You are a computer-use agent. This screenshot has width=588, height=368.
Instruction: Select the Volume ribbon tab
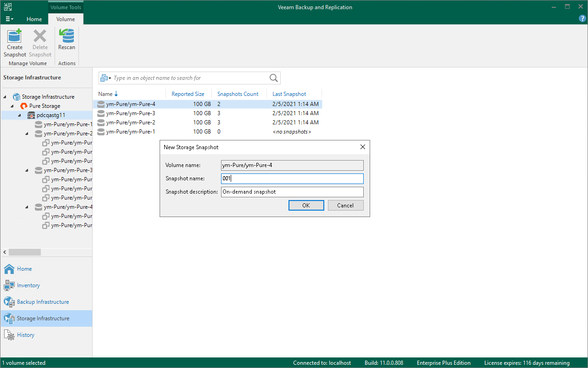click(66, 19)
